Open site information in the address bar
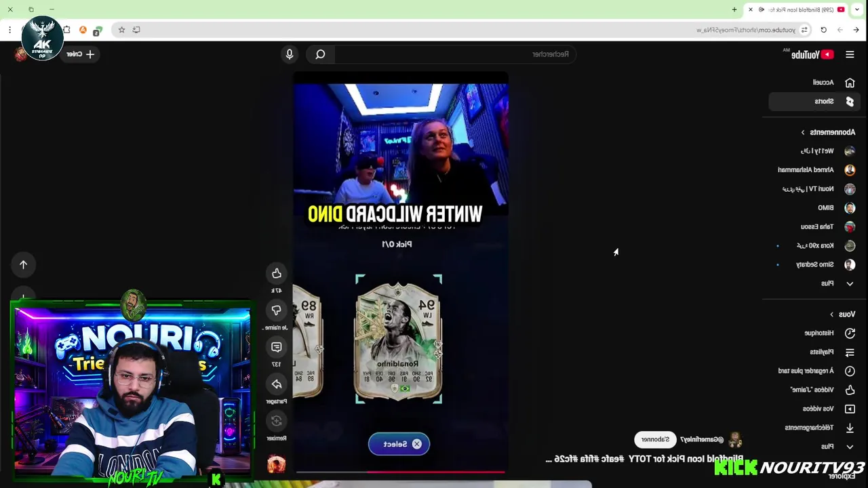Screen dimensions: 868x488 pyautogui.click(x=804, y=30)
